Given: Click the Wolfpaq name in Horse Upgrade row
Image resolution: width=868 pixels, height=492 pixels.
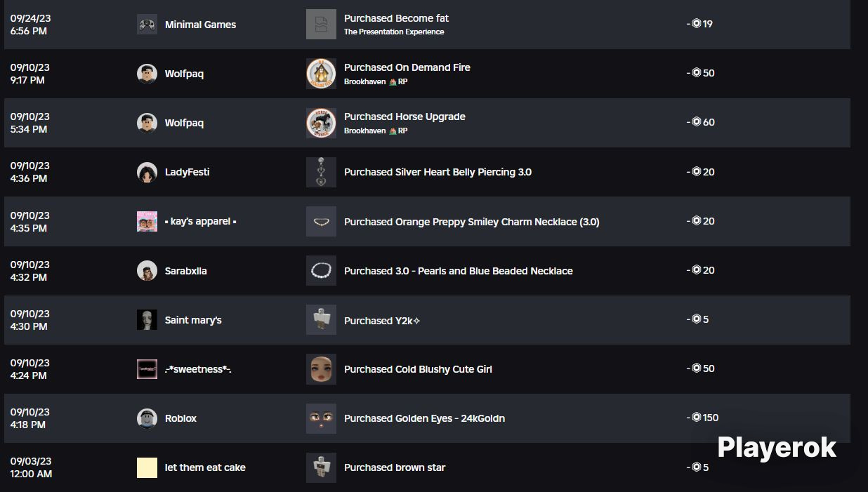Looking at the screenshot, I should click(184, 123).
